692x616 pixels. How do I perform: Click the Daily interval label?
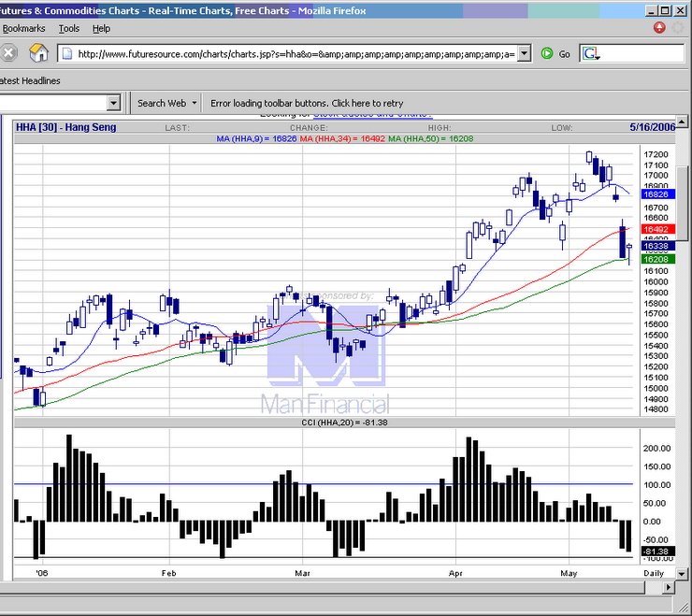(x=654, y=573)
